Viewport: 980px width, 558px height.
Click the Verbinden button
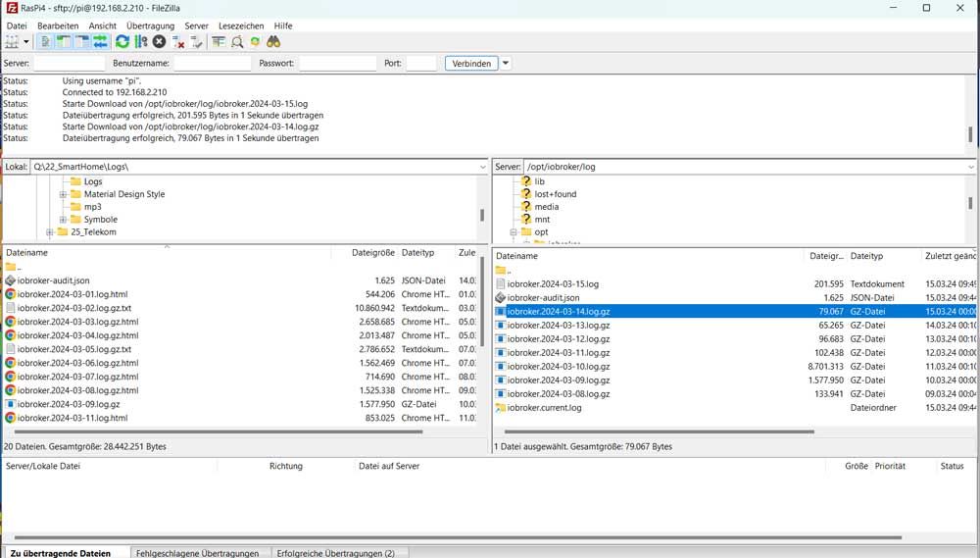click(x=471, y=63)
